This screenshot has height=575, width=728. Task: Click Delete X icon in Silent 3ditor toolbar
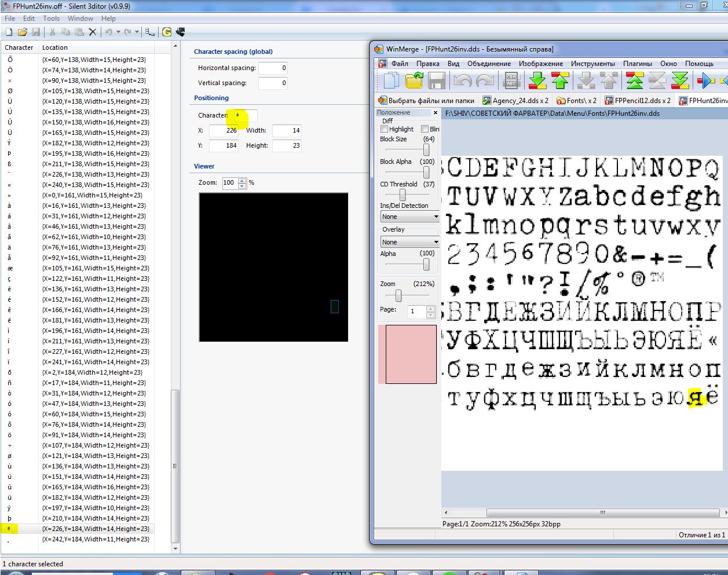tap(92, 32)
